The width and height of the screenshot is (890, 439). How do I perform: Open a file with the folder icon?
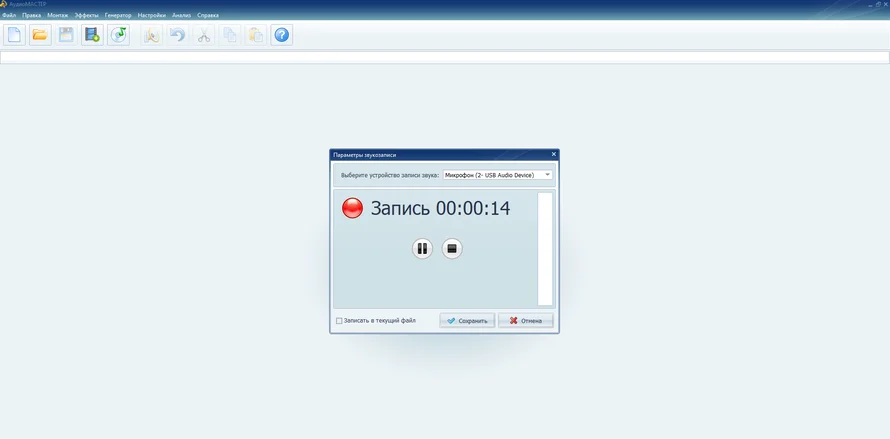(40, 35)
